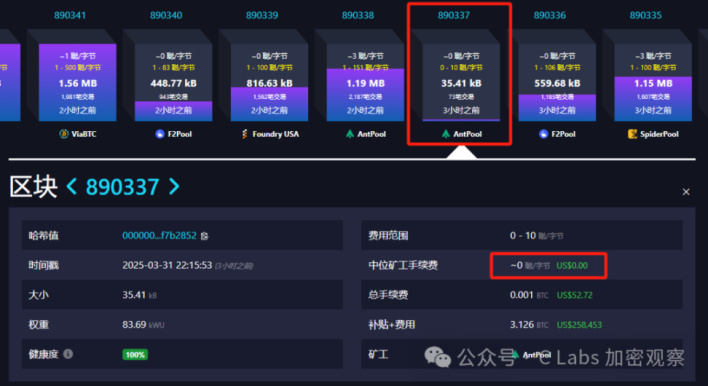Open block 890335 cube sized 1.15 MB

point(653,82)
